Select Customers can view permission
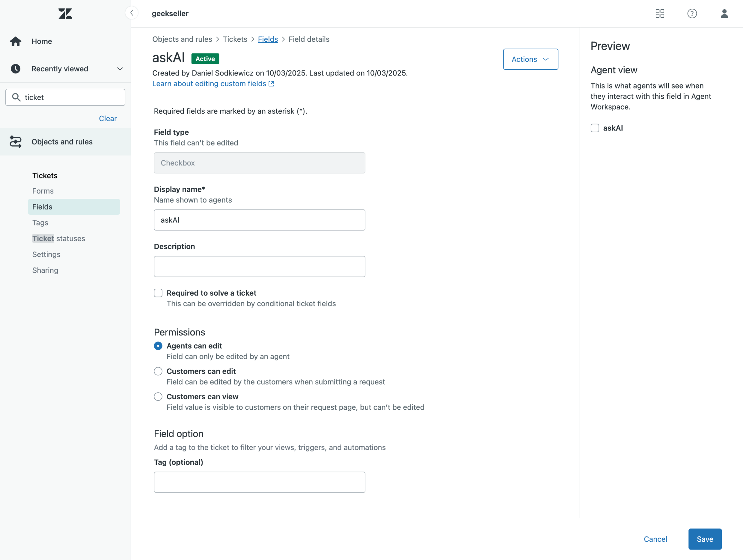743x560 pixels. pyautogui.click(x=158, y=397)
